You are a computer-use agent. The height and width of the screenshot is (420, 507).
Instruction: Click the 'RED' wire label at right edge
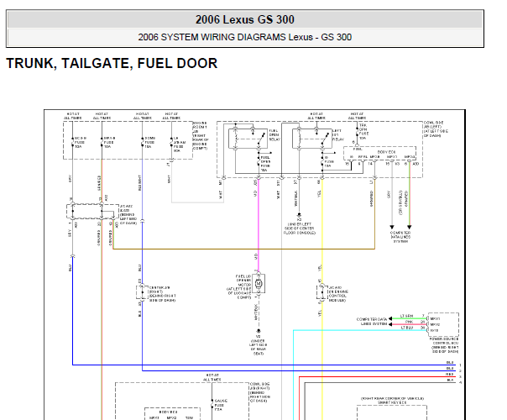[450, 374]
